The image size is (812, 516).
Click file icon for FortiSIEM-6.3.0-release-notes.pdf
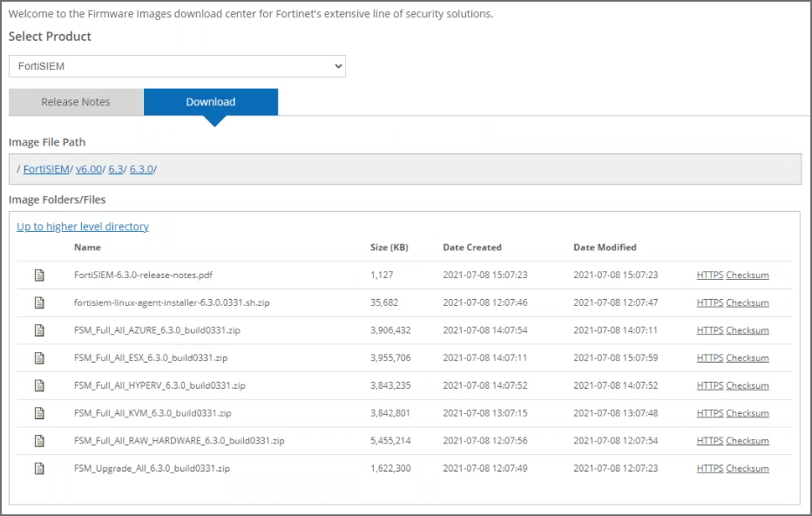pos(39,275)
